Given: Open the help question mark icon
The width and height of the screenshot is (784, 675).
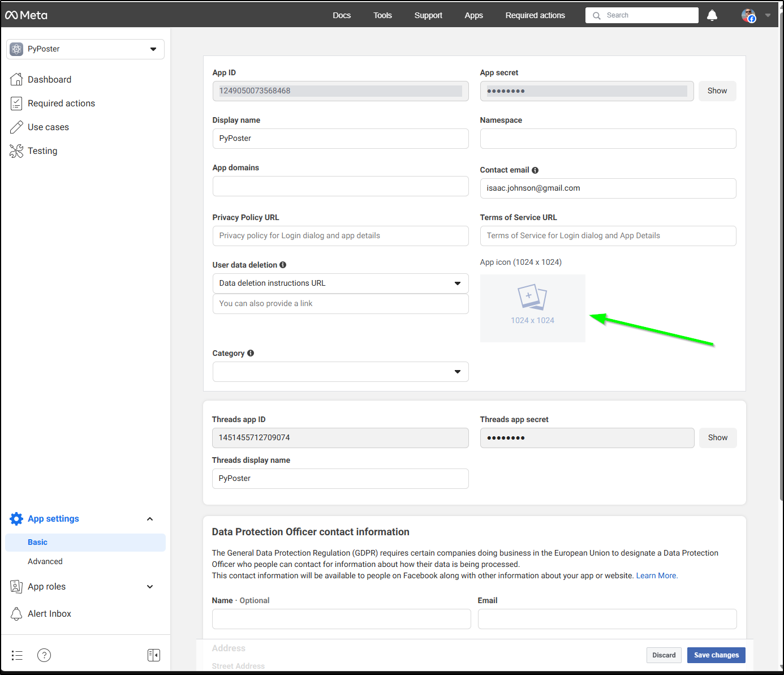Looking at the screenshot, I should 44,655.
